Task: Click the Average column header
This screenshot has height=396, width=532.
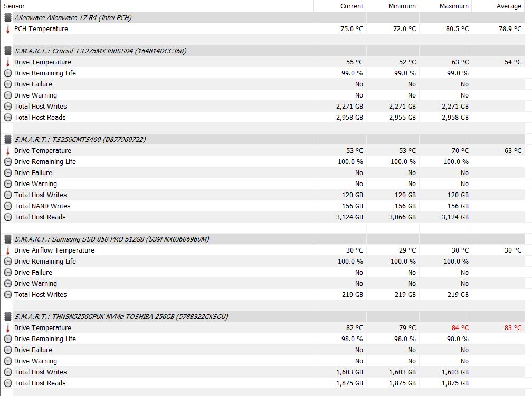Action: [x=509, y=6]
